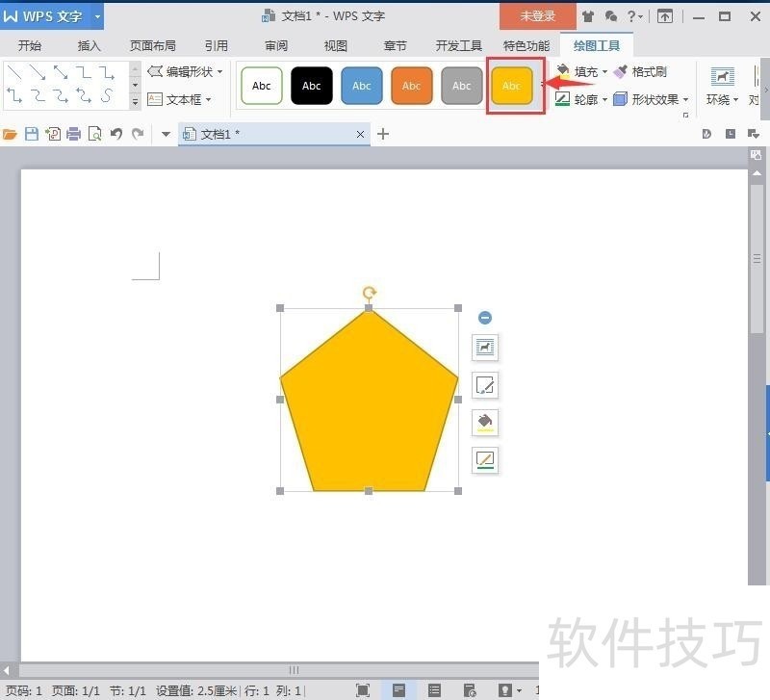Open the 引用 (References) tab
Image resolution: width=770 pixels, height=700 pixels.
point(217,45)
